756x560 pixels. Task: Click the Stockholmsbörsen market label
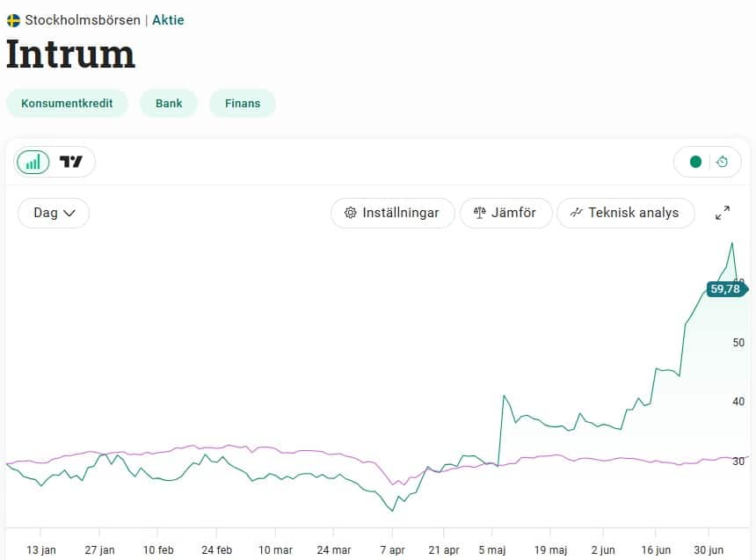point(82,19)
